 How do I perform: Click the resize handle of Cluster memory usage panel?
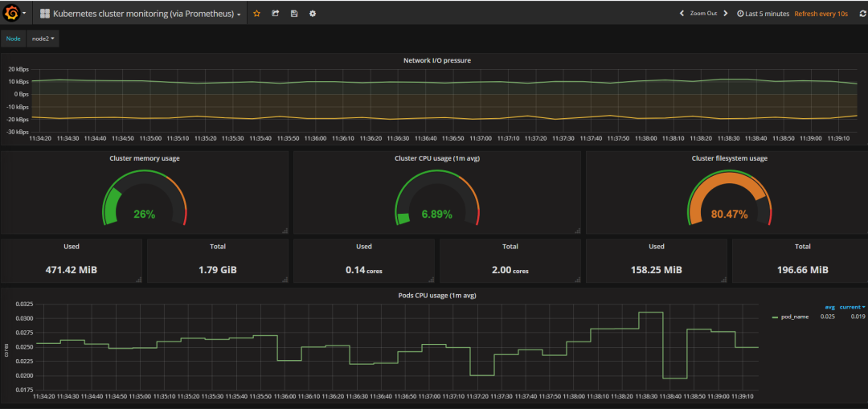pos(285,231)
